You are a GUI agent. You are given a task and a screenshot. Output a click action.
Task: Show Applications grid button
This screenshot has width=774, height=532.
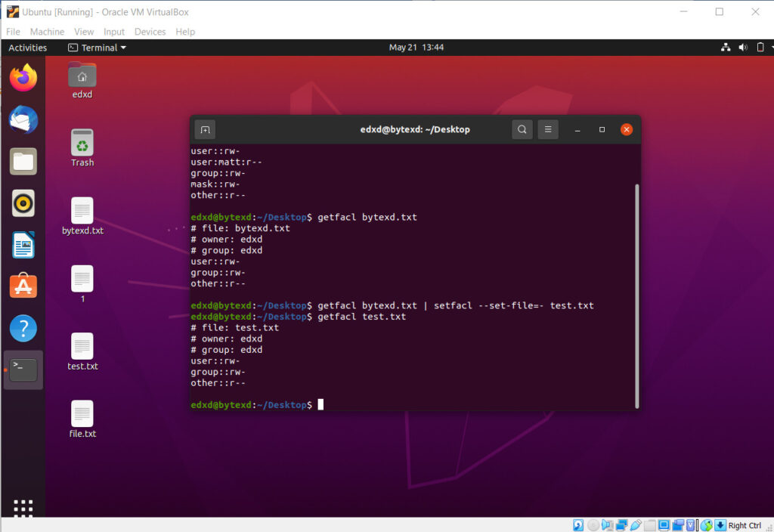[23, 509]
